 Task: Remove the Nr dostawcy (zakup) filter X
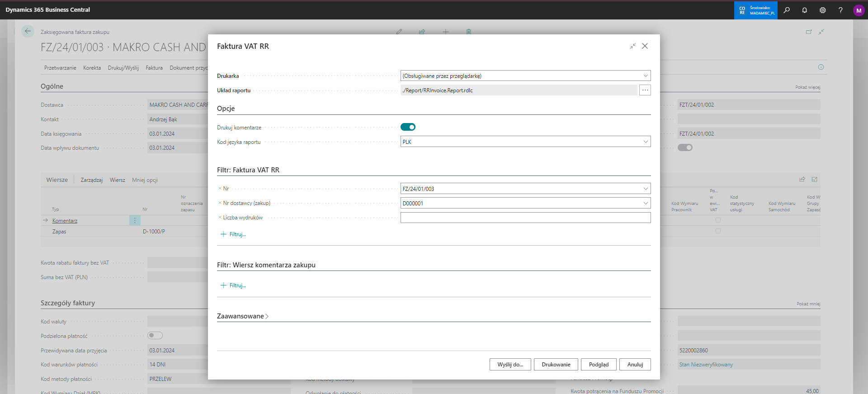pyautogui.click(x=220, y=203)
